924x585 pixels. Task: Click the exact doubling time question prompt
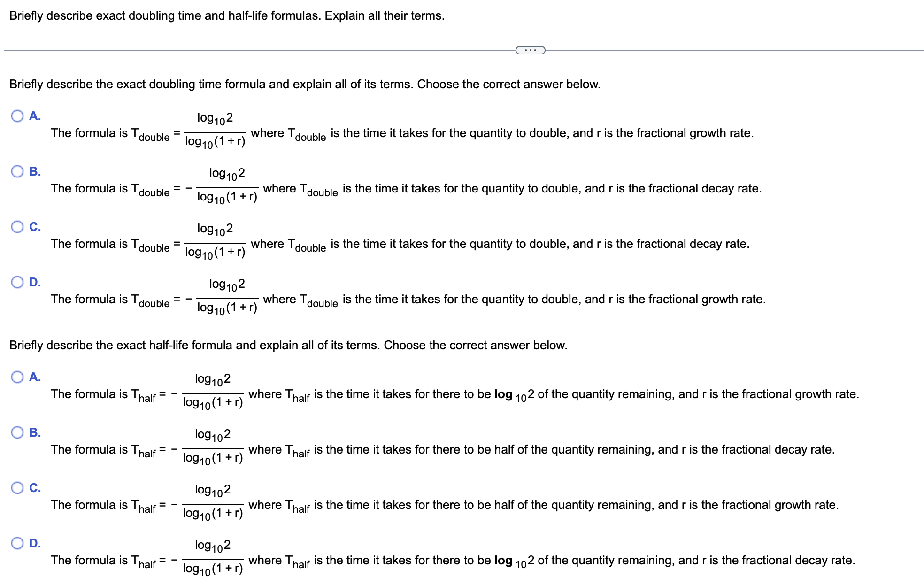point(305,85)
